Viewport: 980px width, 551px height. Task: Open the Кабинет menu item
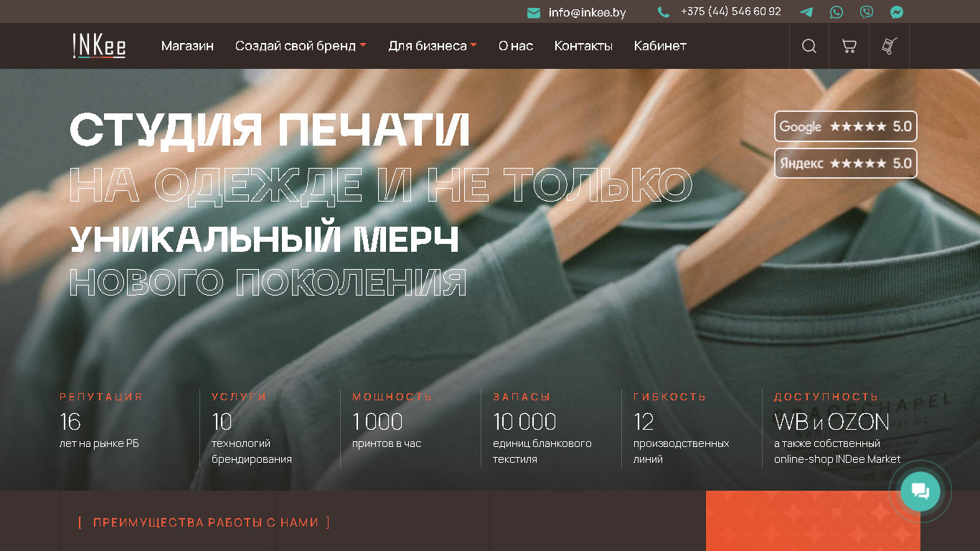(660, 46)
